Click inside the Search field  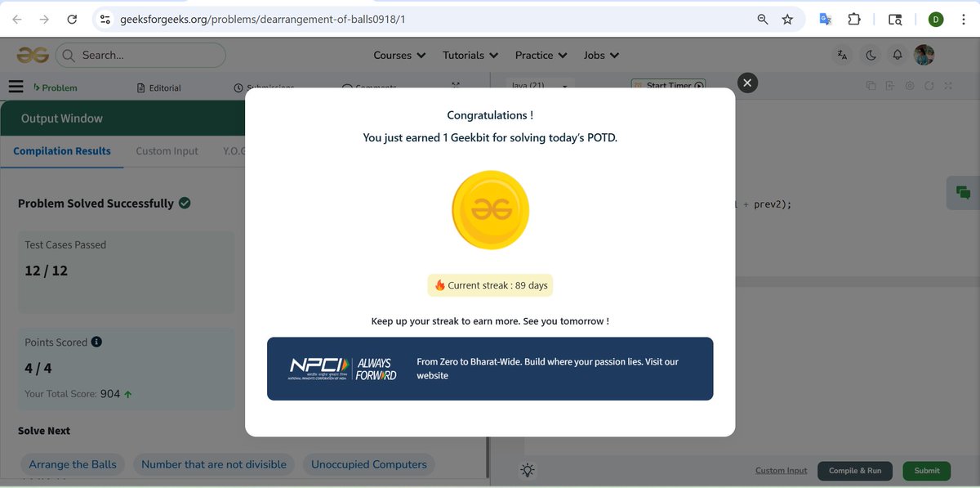pyautogui.click(x=139, y=55)
